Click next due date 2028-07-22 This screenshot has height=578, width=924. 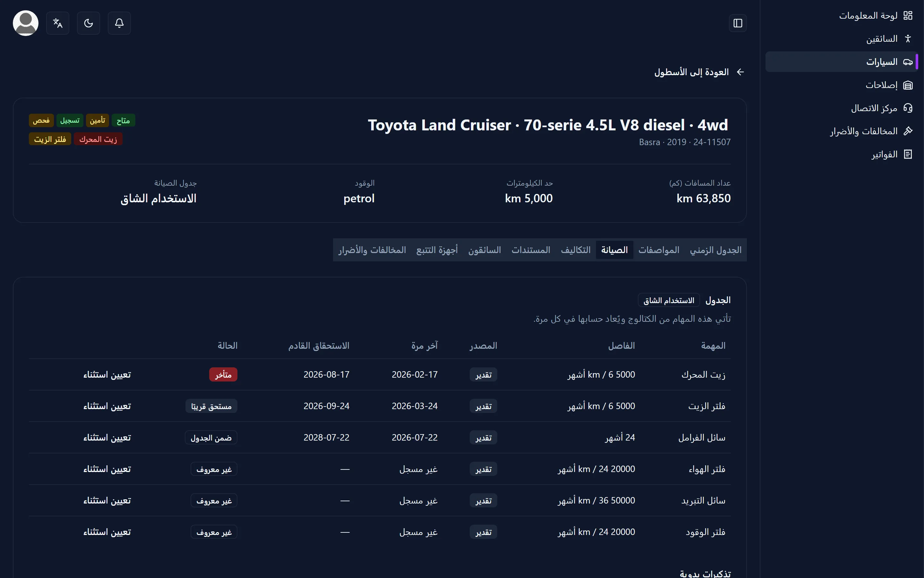pyautogui.click(x=327, y=438)
